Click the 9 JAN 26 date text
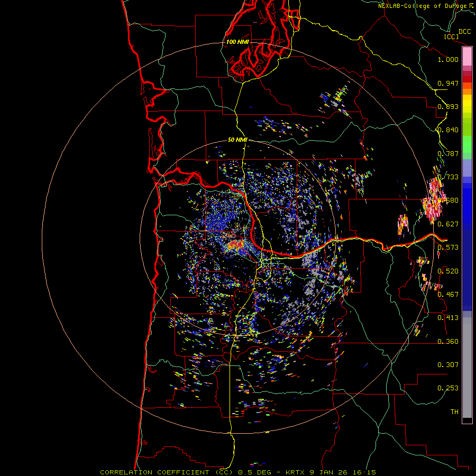Screen dimensions: 476x476 click(x=329, y=472)
